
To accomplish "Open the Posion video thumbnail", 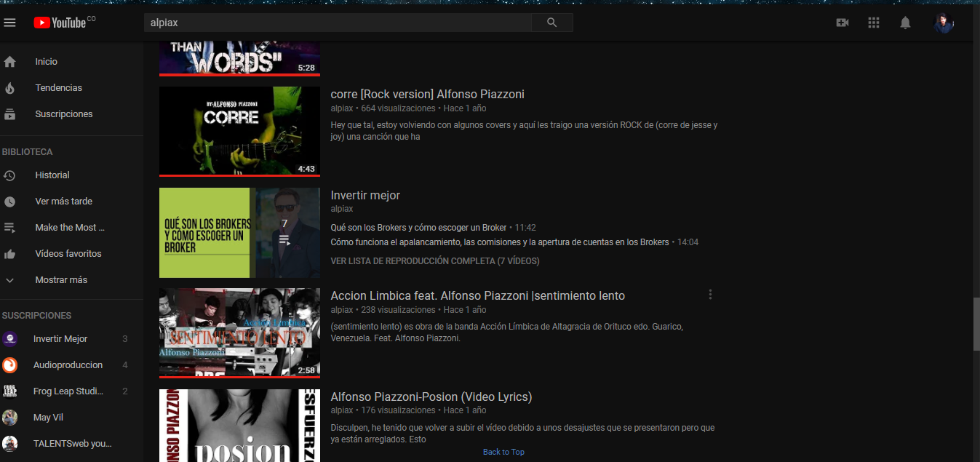I will point(239,426).
